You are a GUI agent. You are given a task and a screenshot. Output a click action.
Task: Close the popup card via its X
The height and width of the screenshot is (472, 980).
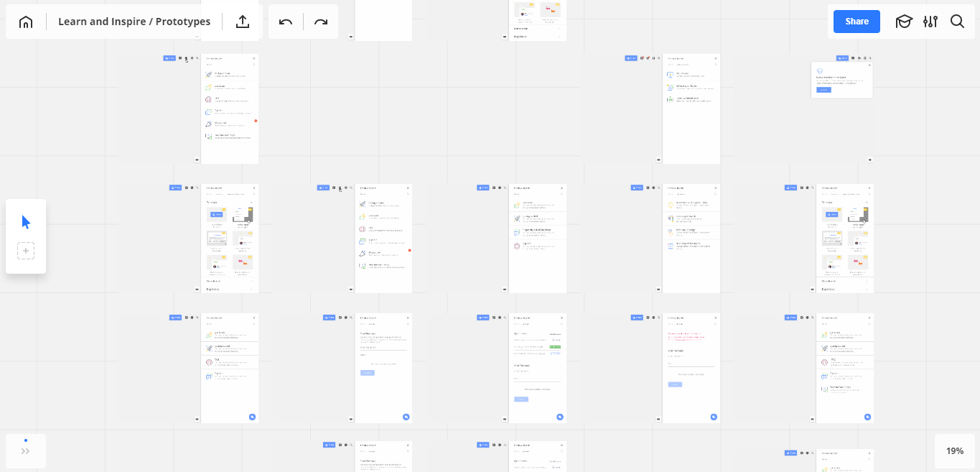pyautogui.click(x=869, y=65)
